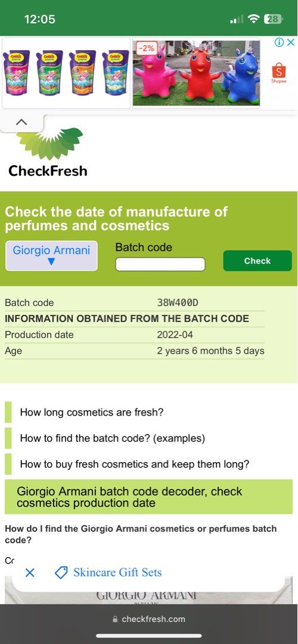Viewport: 298px width, 644px height.
Task: Tap the lock icon beside checkfresh.com
Action: coord(115,619)
